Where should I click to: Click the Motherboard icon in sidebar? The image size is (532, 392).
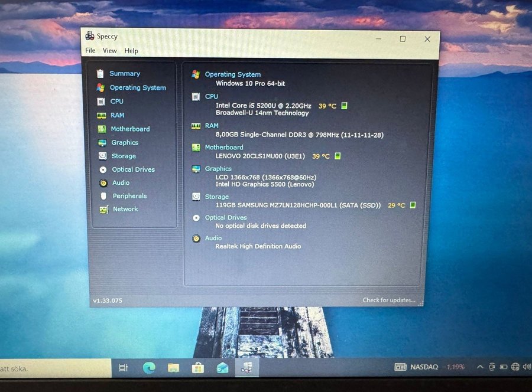pos(102,129)
